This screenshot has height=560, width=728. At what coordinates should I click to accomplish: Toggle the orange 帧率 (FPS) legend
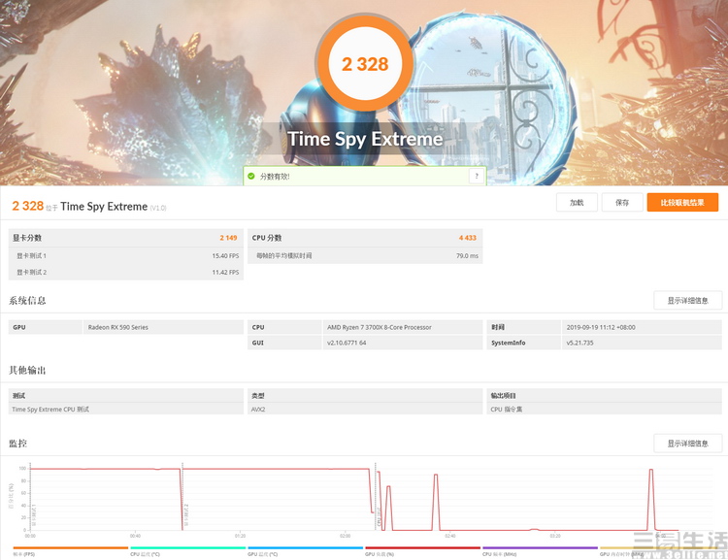[71, 551]
